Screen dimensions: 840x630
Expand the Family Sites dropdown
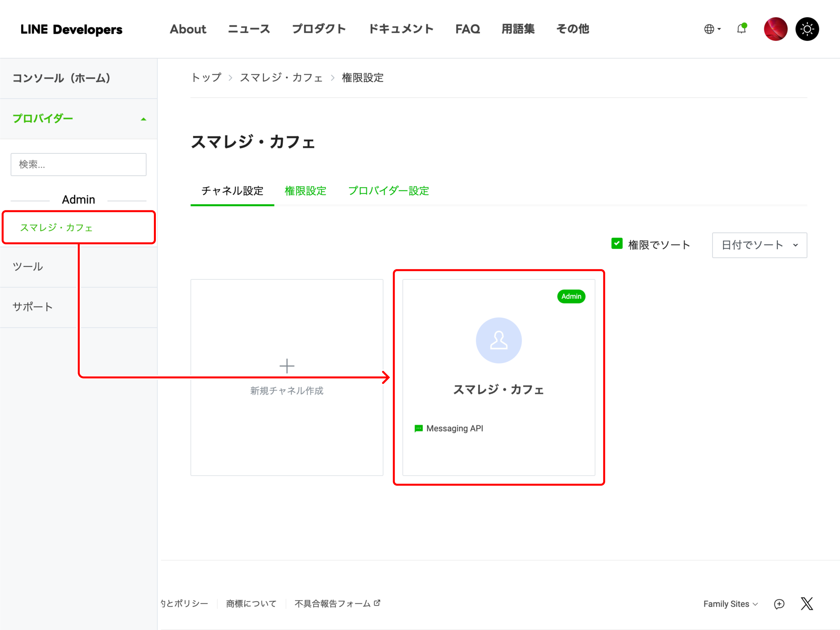coord(730,604)
